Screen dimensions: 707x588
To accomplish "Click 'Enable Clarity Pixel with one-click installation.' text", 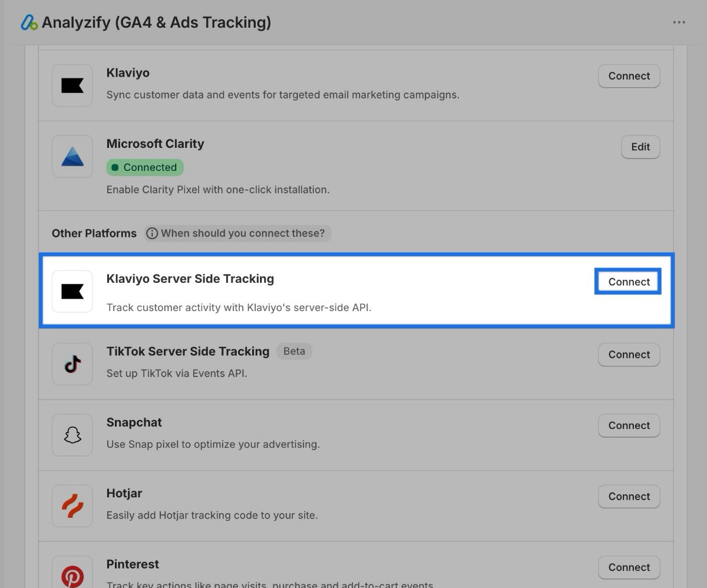I will pos(218,190).
